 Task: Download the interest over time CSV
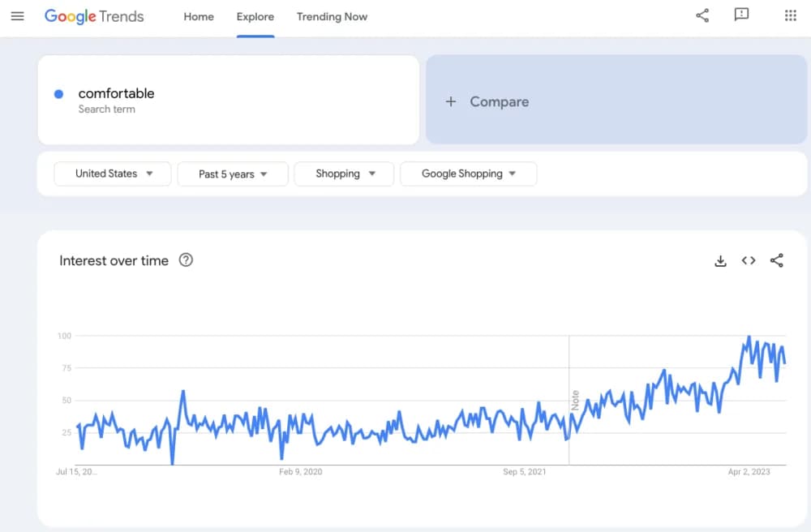(720, 261)
